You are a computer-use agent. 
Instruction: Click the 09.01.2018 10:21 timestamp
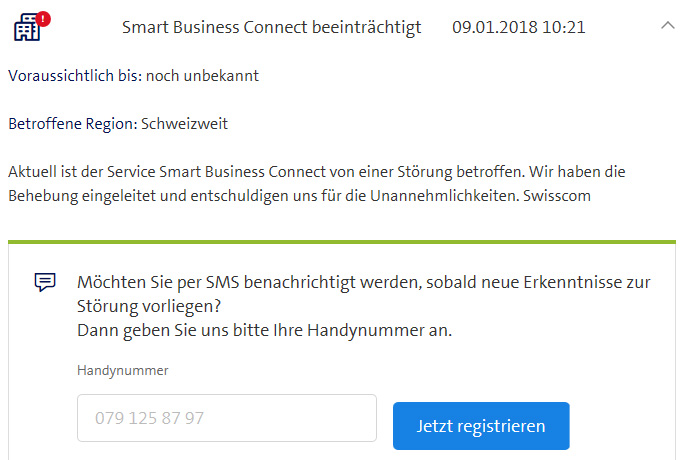pos(519,27)
